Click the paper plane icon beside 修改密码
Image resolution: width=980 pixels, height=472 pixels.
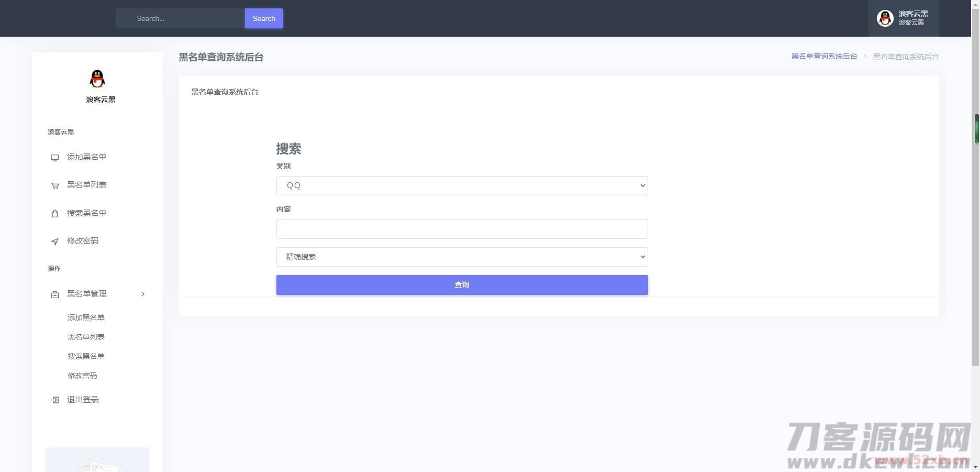(x=54, y=242)
